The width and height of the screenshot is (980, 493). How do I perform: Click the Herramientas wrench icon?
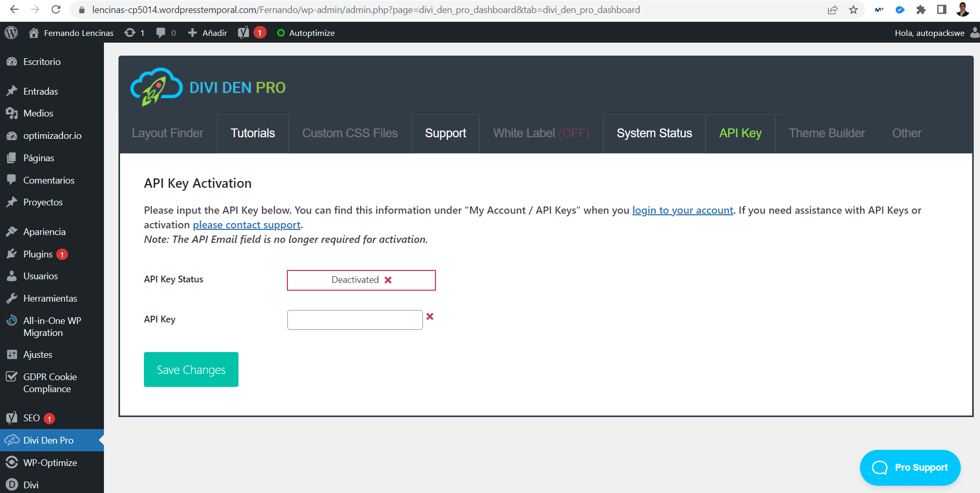tap(11, 298)
